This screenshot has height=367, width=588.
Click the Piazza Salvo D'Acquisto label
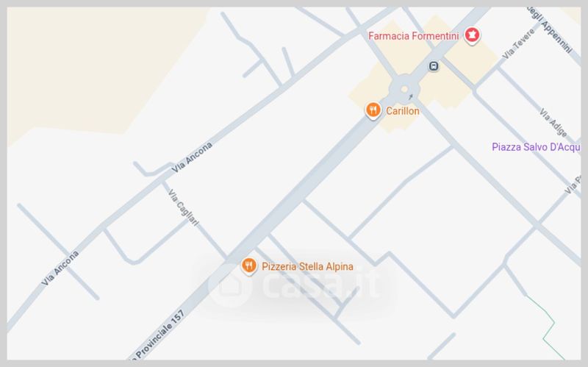click(536, 146)
